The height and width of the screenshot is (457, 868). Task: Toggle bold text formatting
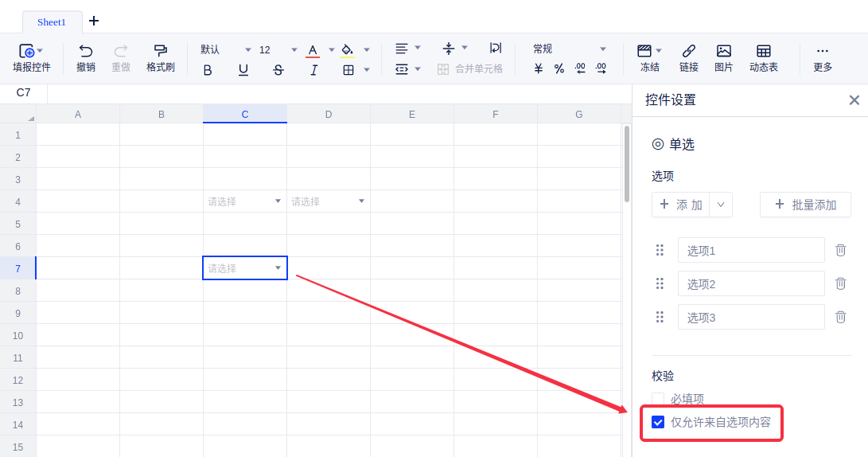(x=208, y=70)
